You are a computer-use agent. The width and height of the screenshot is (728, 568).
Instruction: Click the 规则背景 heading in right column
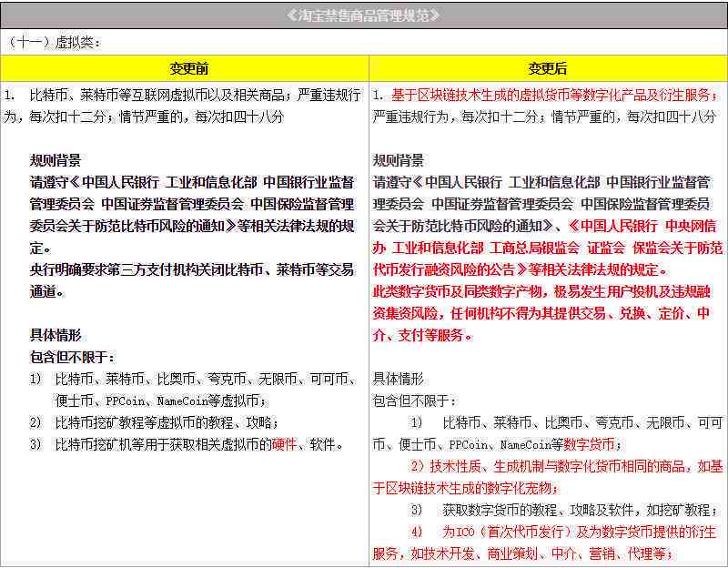click(x=399, y=161)
